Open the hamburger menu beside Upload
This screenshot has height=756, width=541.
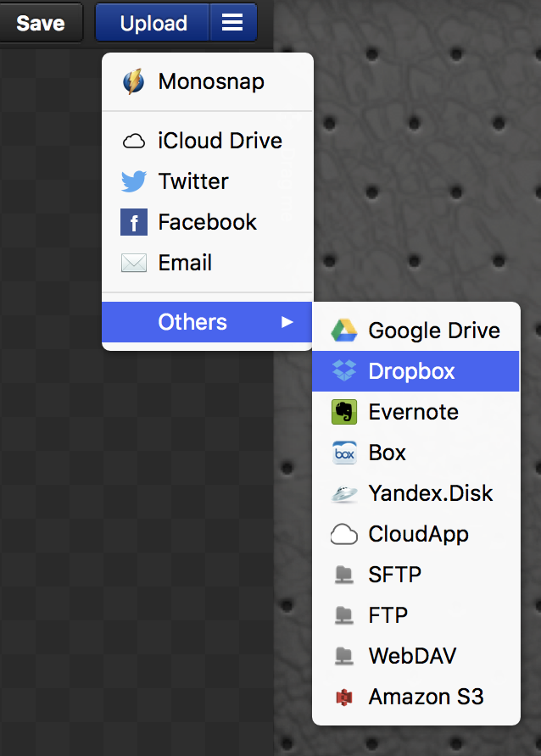232,23
